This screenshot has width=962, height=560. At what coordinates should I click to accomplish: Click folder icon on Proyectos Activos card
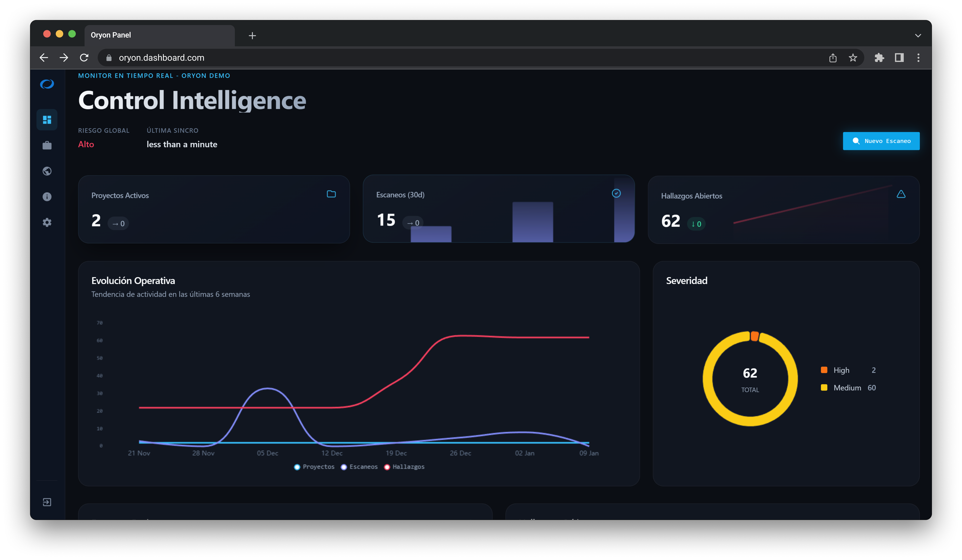(331, 194)
